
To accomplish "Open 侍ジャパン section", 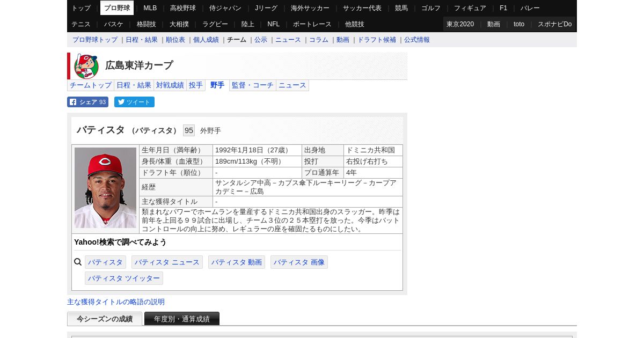I will pyautogui.click(x=225, y=8).
